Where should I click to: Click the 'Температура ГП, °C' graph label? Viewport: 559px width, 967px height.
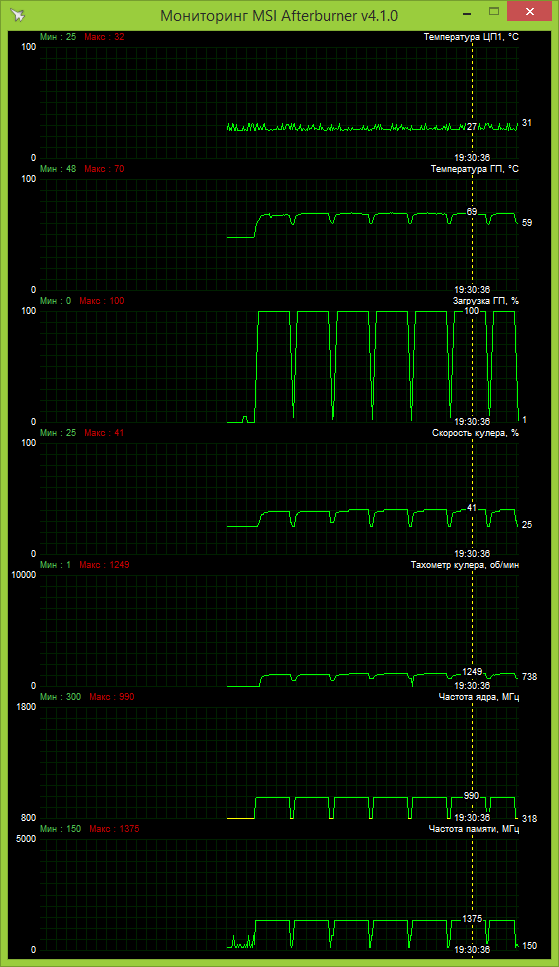[x=473, y=169]
